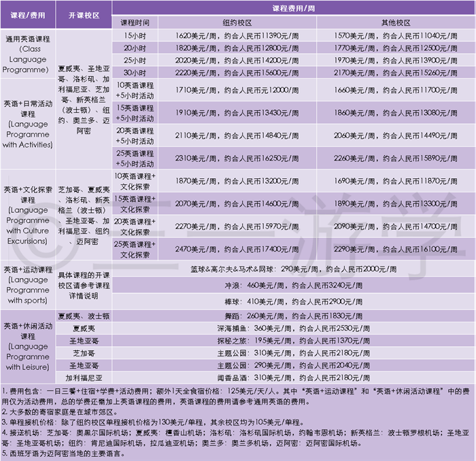
Task: Select cell 1890美元/周 约合人民币13300元/周
Action: coord(396,204)
